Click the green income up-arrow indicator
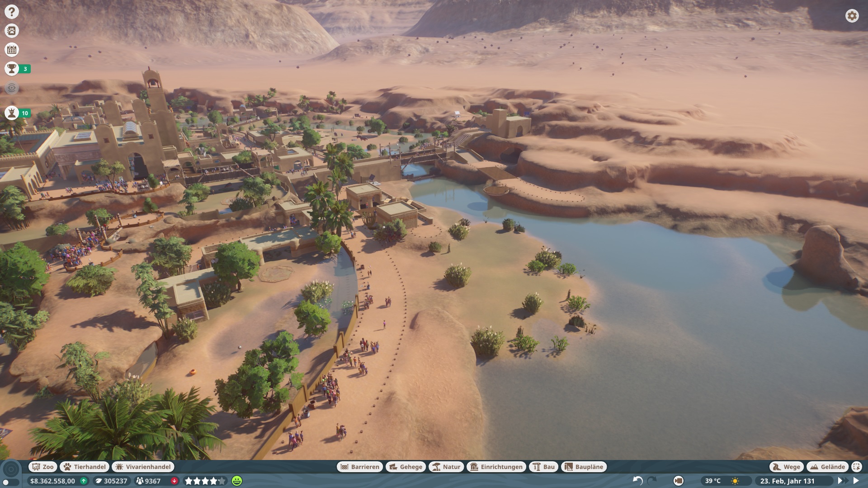This screenshot has width=868, height=488. pyautogui.click(x=84, y=481)
